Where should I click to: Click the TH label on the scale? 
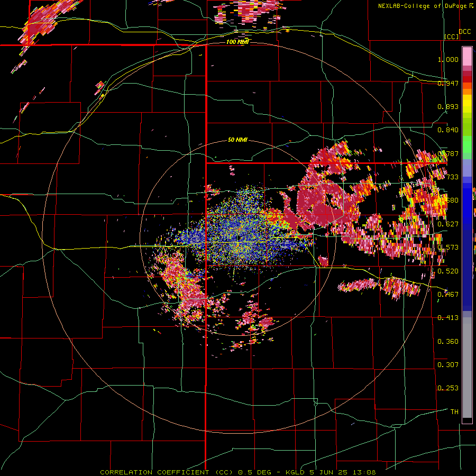point(454,412)
